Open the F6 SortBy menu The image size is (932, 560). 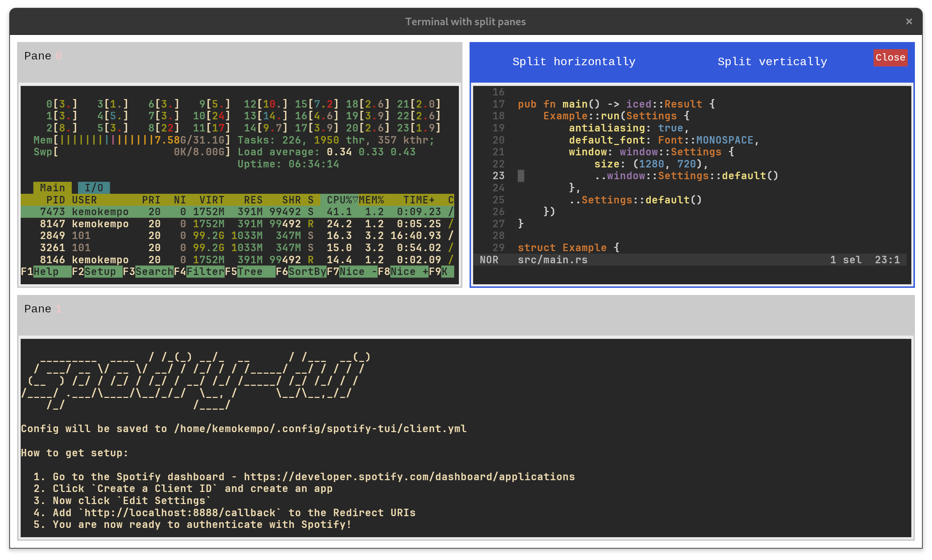click(x=307, y=272)
